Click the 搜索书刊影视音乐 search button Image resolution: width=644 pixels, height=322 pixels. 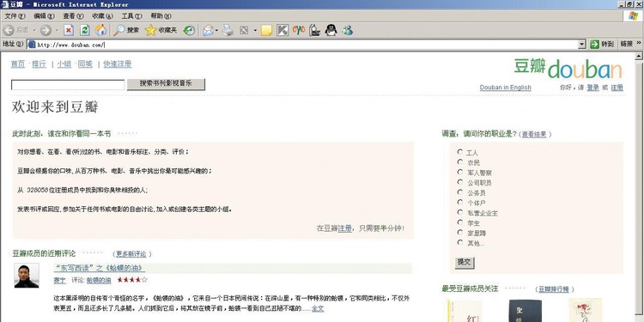tap(166, 84)
